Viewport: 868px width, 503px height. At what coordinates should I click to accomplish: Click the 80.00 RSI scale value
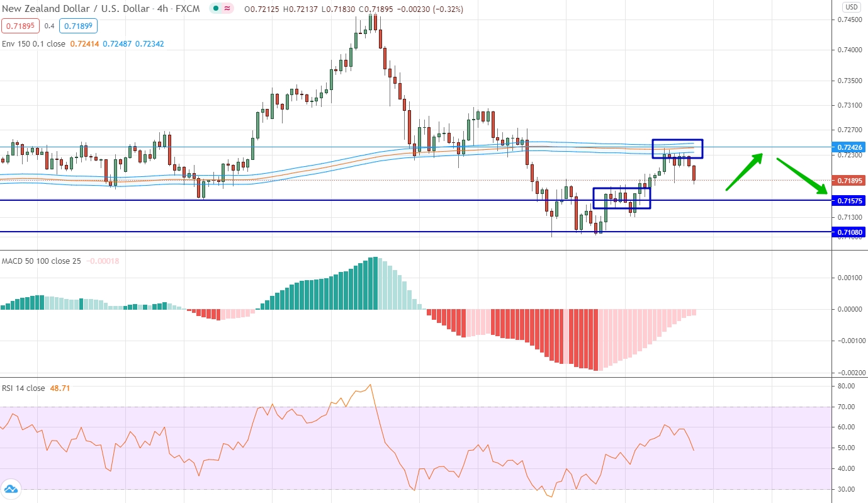pyautogui.click(x=847, y=386)
